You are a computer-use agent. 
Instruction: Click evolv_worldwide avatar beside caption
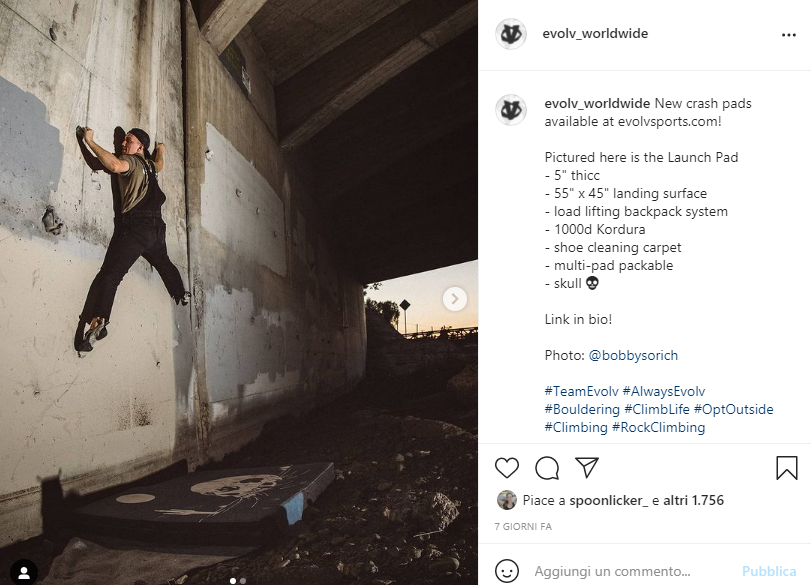(x=511, y=110)
